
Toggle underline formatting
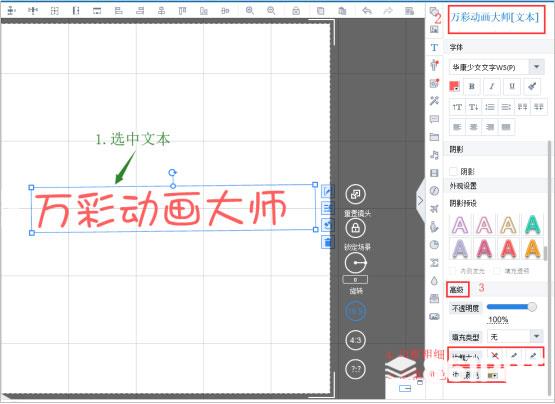tap(512, 86)
